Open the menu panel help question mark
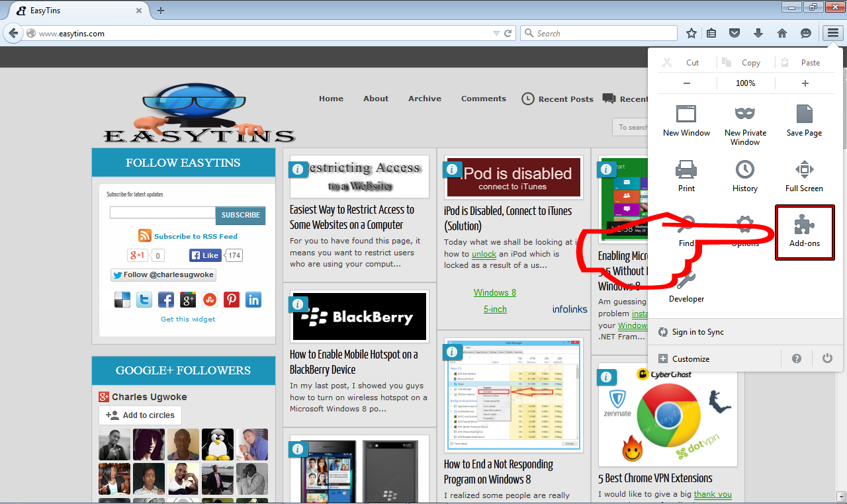Image resolution: width=847 pixels, height=504 pixels. (797, 358)
